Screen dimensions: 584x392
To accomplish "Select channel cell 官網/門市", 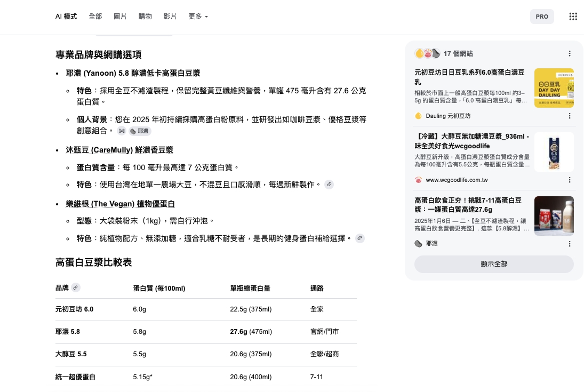I will (324, 332).
